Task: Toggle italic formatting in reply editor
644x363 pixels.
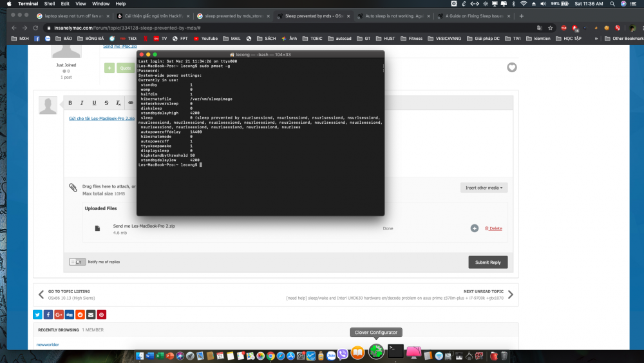Action: (82, 103)
